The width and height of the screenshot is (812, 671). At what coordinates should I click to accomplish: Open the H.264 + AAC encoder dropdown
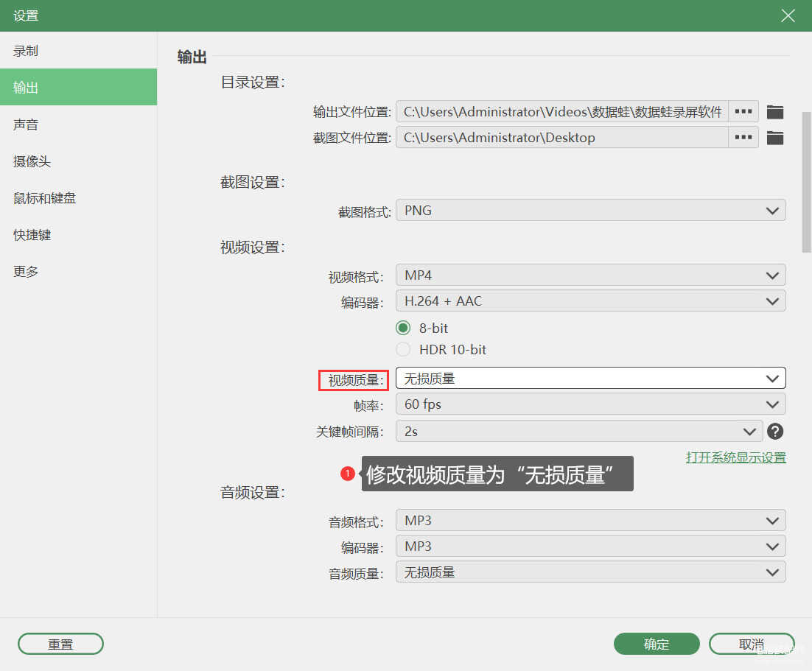[590, 301]
